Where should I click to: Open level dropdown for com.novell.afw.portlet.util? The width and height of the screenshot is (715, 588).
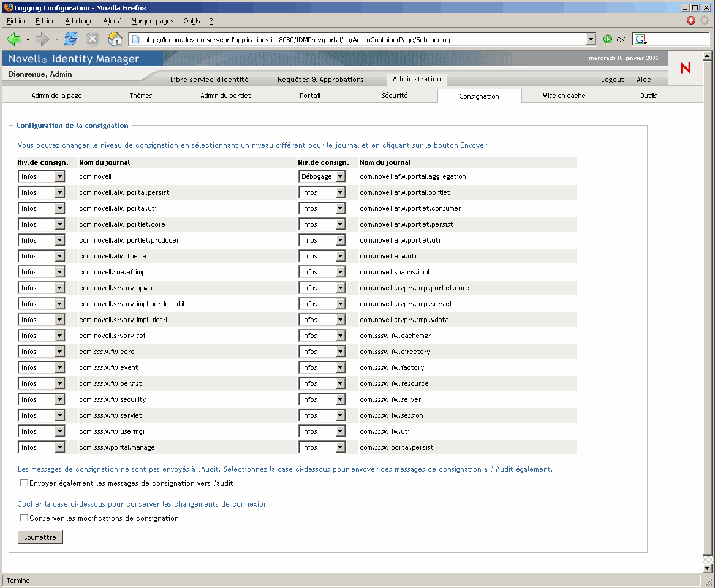[322, 240]
